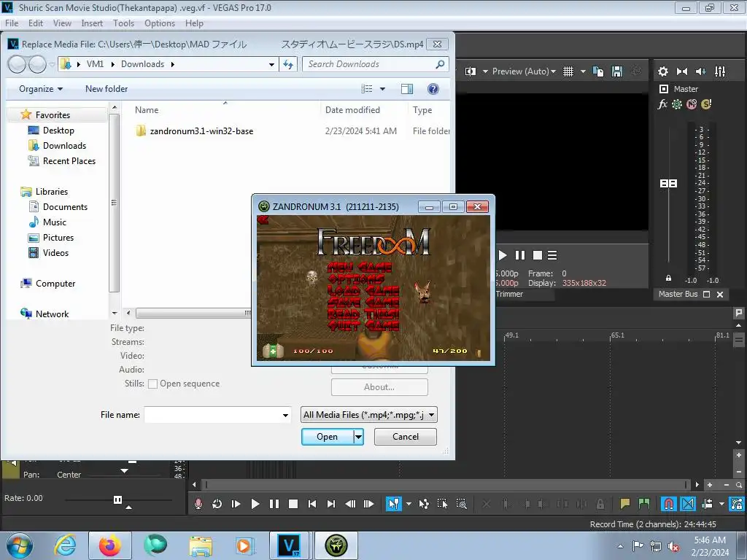Open the View menu

coord(62,23)
